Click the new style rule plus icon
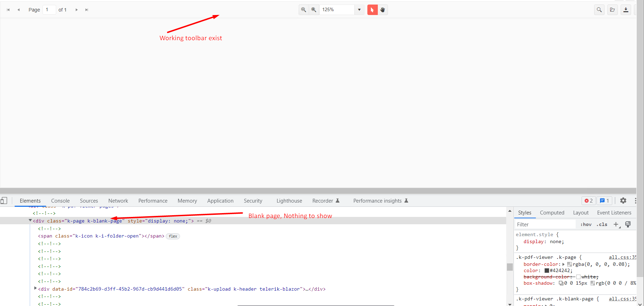 coord(616,225)
